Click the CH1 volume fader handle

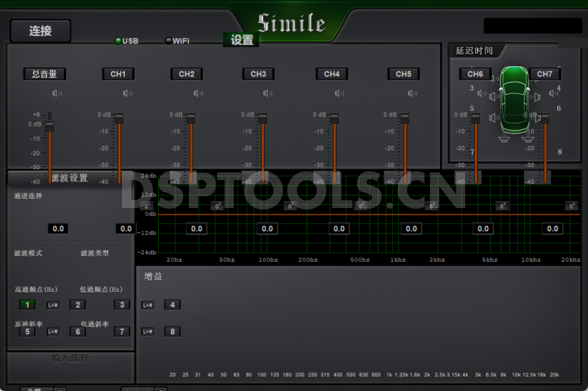point(119,118)
